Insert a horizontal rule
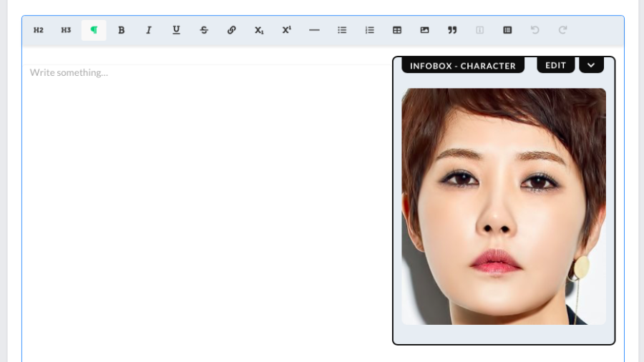644x362 pixels. [314, 30]
